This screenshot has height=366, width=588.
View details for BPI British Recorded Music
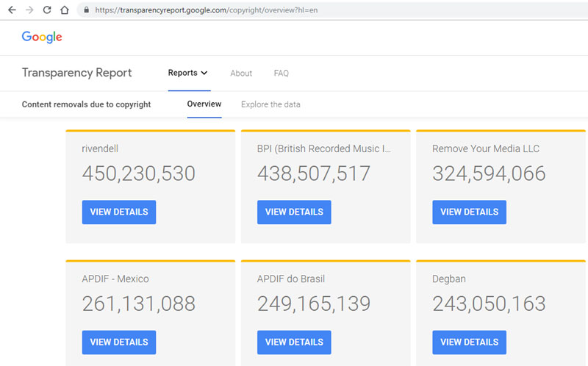click(x=294, y=212)
